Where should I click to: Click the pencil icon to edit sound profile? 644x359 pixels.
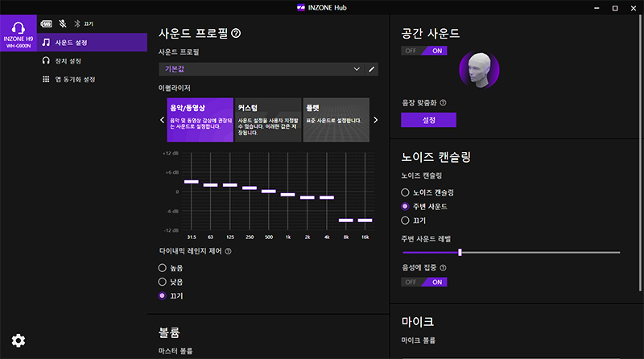372,70
